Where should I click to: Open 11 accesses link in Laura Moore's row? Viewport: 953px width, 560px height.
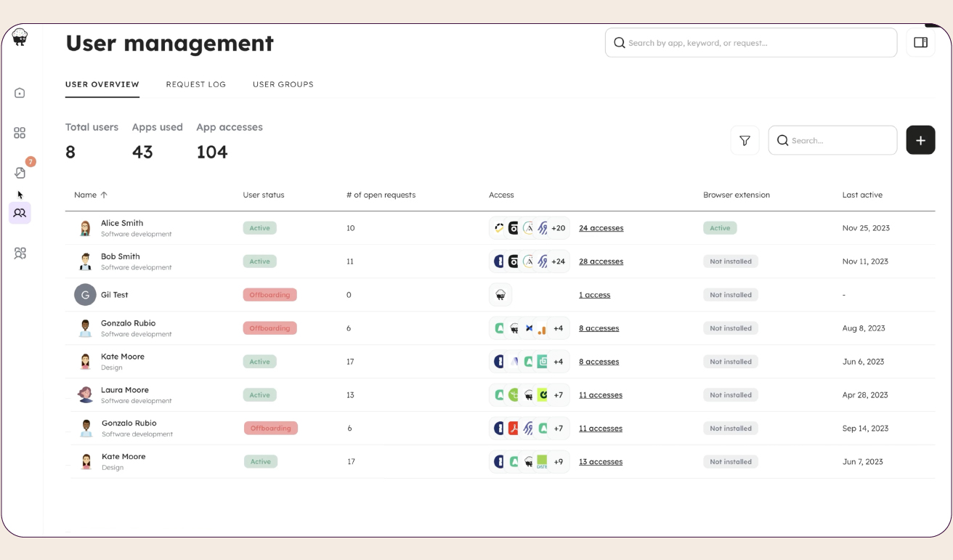pos(601,395)
